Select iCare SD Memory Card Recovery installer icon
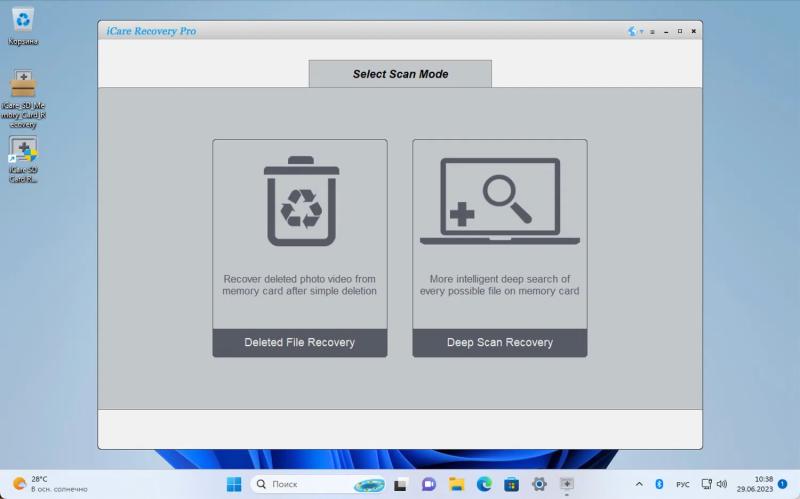The height and width of the screenshot is (499, 800). pos(23,99)
